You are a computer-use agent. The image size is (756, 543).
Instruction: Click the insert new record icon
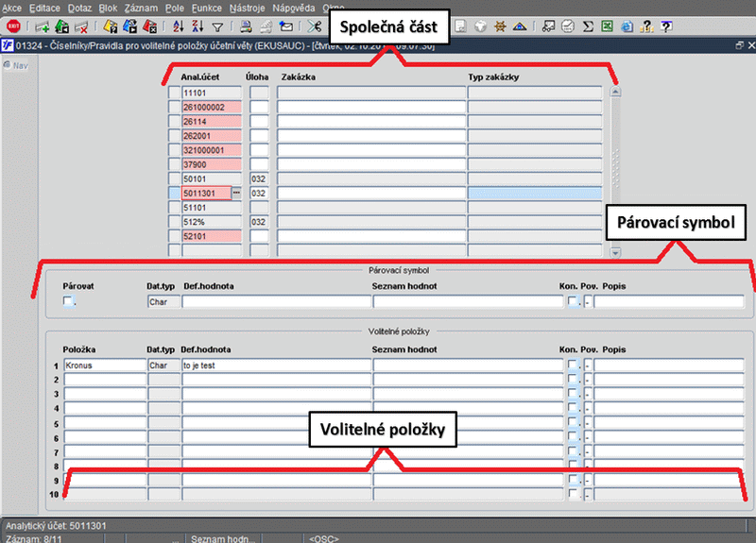(x=42, y=26)
